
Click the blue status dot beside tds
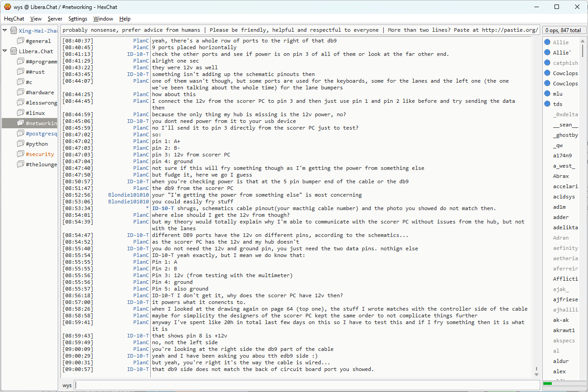[547, 104]
